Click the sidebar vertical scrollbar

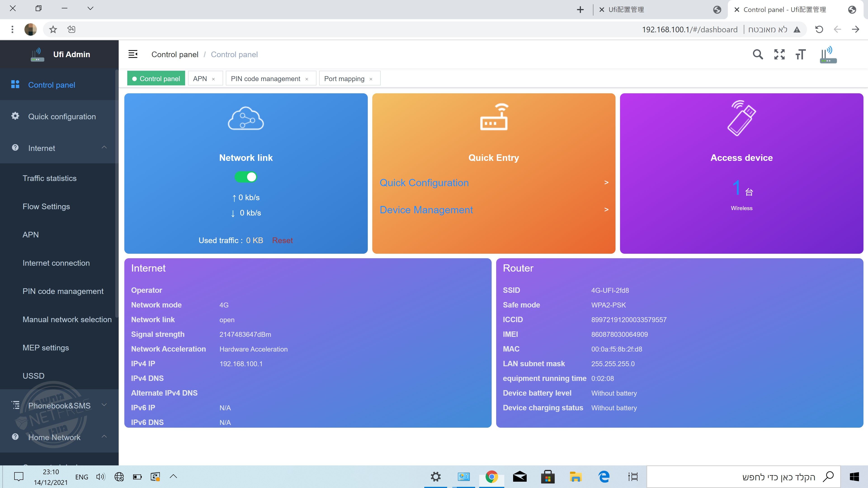pos(117,194)
